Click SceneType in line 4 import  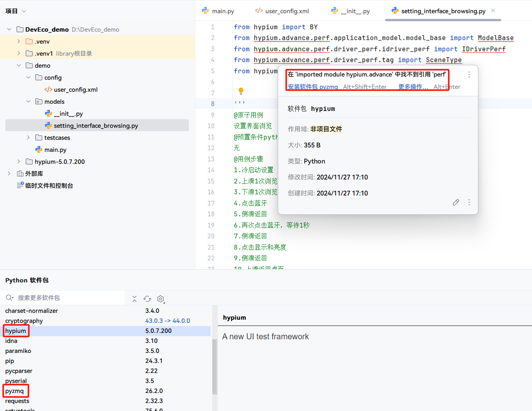click(x=444, y=60)
